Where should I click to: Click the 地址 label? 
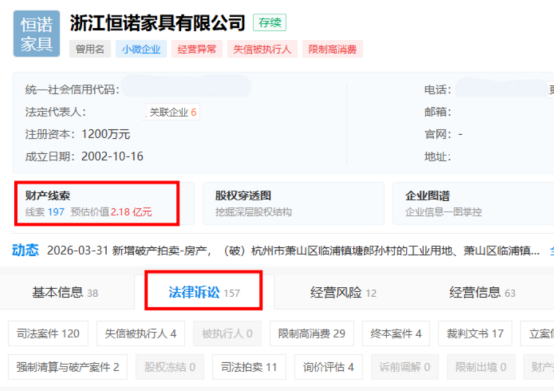(x=437, y=157)
